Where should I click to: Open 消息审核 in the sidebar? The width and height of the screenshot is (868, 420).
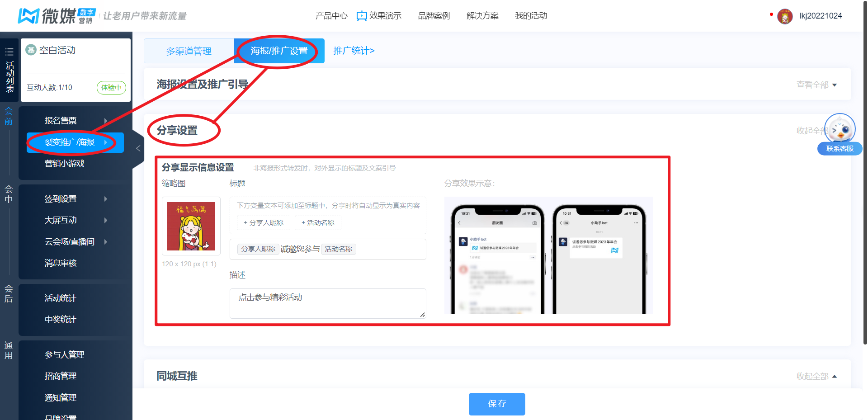coord(61,263)
